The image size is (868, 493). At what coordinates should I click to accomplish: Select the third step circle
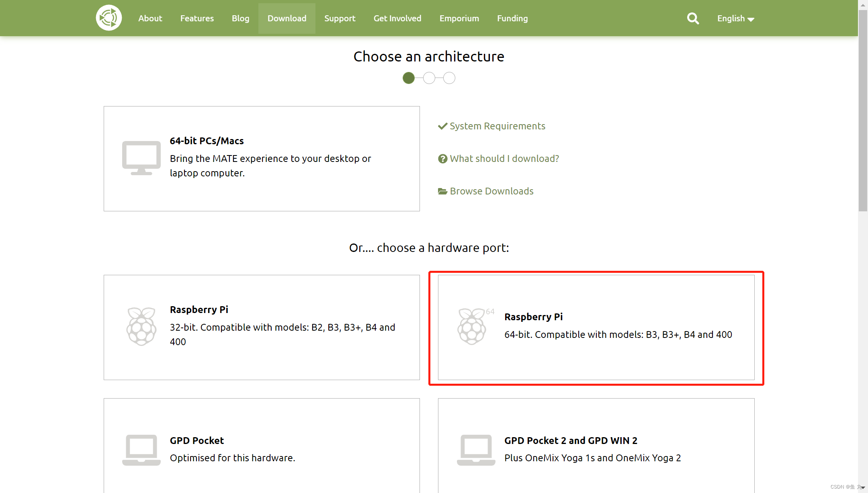click(449, 78)
